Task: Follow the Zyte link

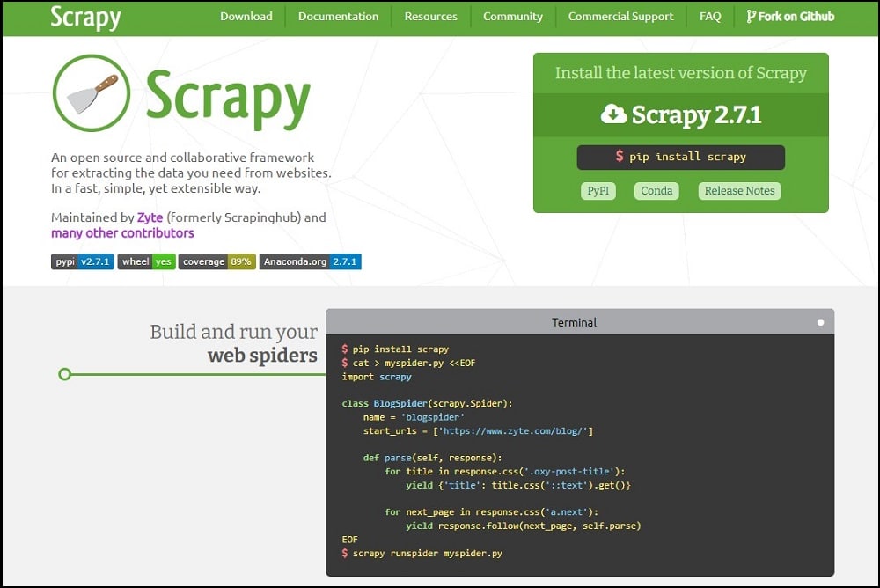Action: tap(150, 217)
